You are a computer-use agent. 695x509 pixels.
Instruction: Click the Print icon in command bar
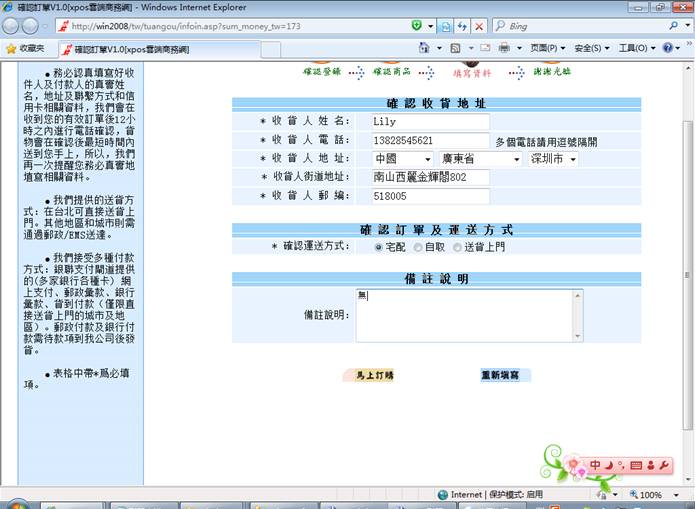pyautogui.click(x=505, y=48)
